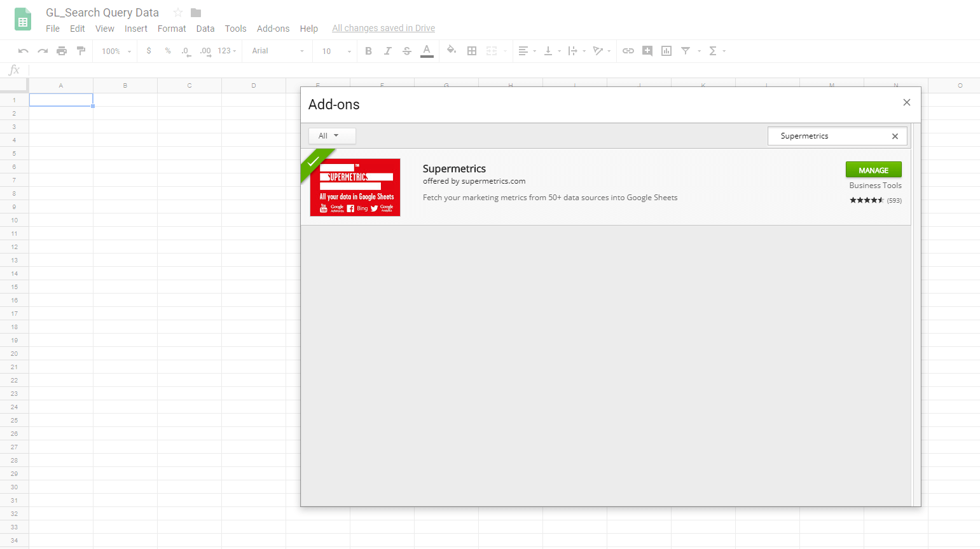Open the 'All changes saved in Drive' link
Image resolution: width=980 pixels, height=549 pixels.
[383, 28]
